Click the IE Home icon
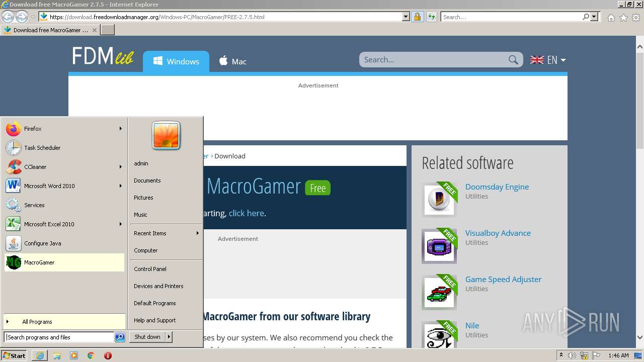The width and height of the screenshot is (644, 362). click(611, 18)
